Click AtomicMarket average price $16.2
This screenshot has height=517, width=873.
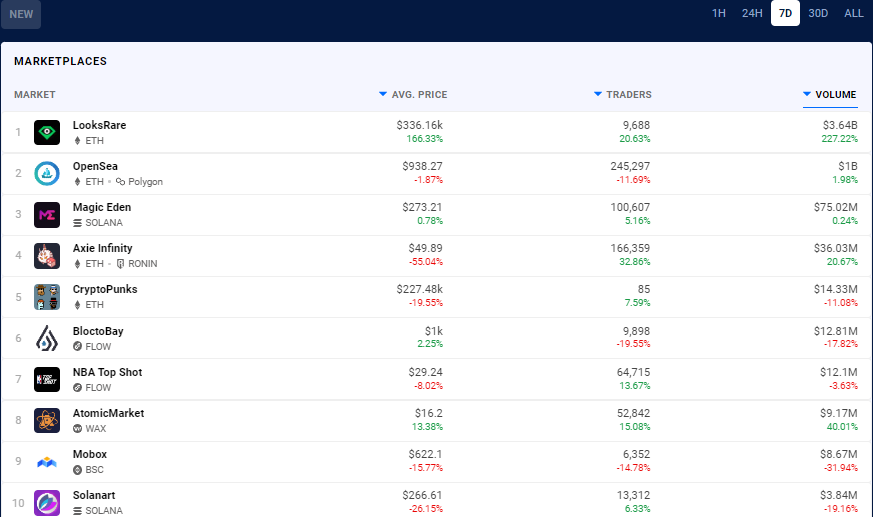[x=429, y=413]
